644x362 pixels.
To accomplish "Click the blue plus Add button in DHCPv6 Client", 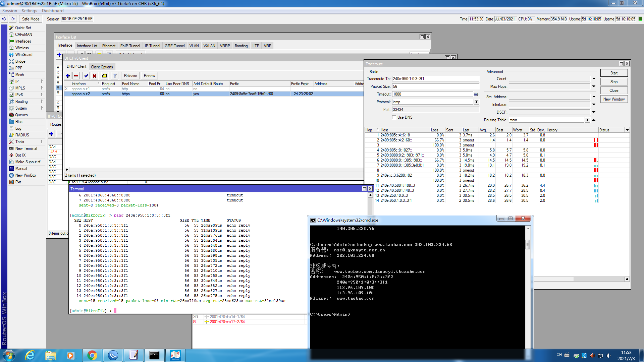I will (68, 76).
